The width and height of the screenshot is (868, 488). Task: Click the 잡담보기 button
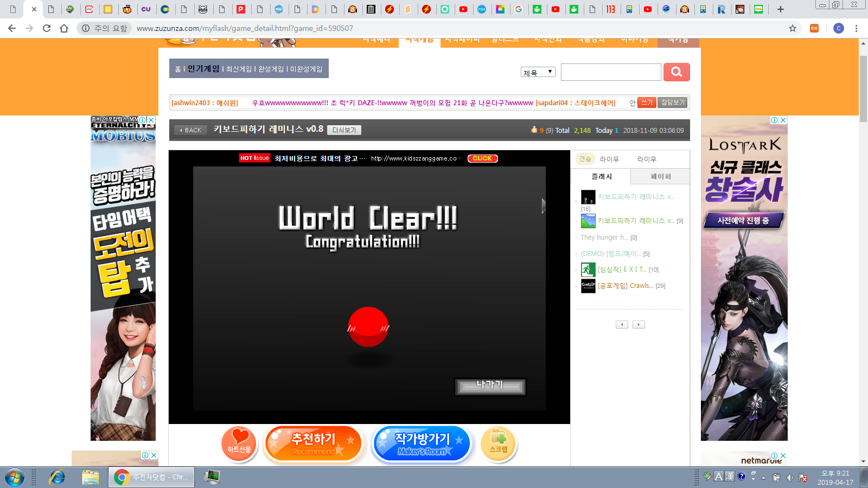point(673,102)
